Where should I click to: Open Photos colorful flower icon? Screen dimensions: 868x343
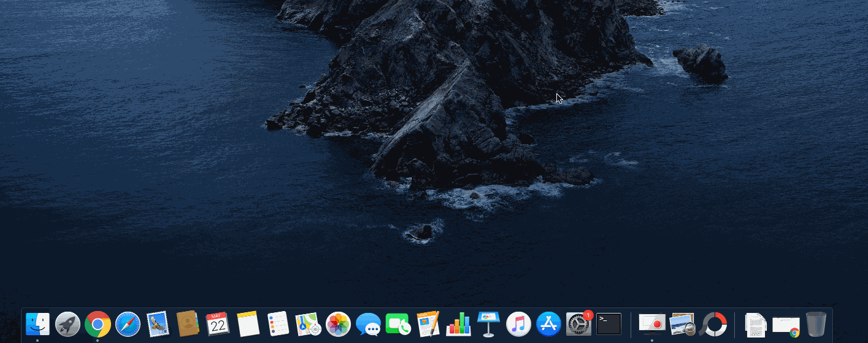pyautogui.click(x=338, y=324)
